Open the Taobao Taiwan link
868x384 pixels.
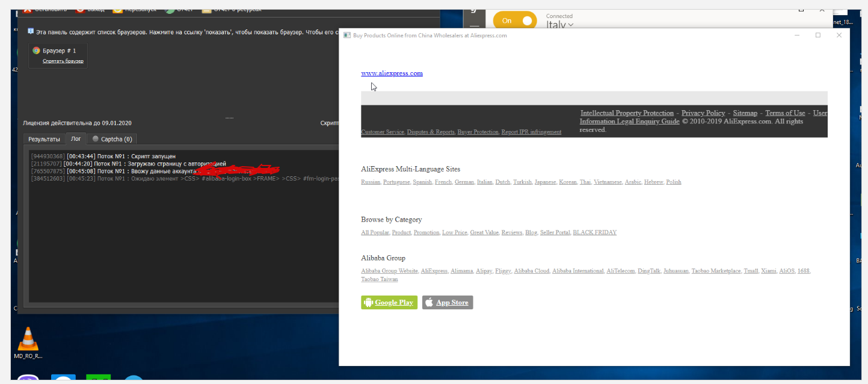click(379, 279)
